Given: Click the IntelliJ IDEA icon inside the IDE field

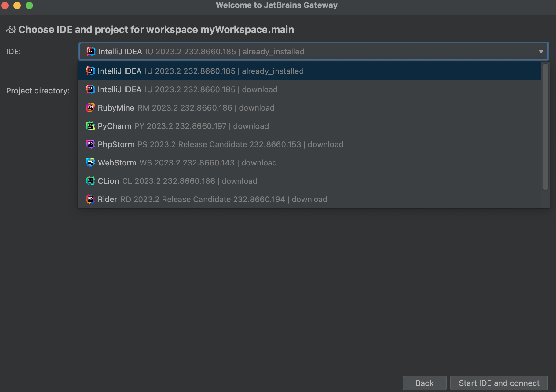Looking at the screenshot, I should point(90,51).
